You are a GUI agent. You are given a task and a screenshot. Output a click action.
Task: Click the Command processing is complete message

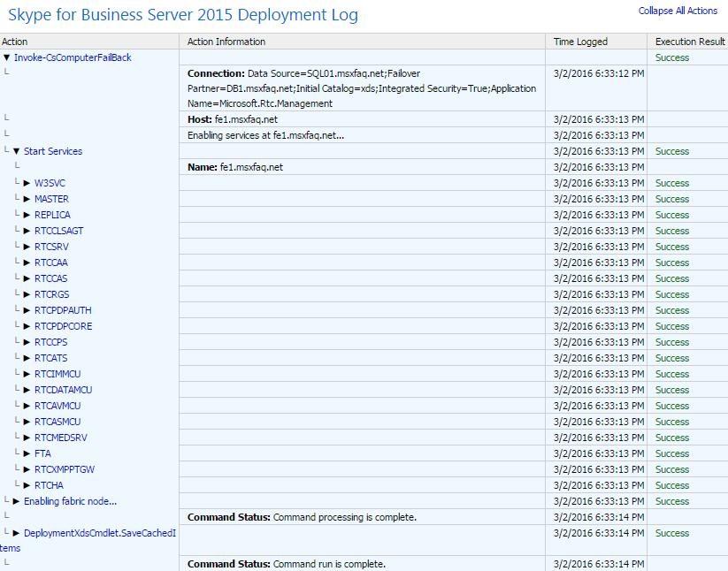point(302,517)
